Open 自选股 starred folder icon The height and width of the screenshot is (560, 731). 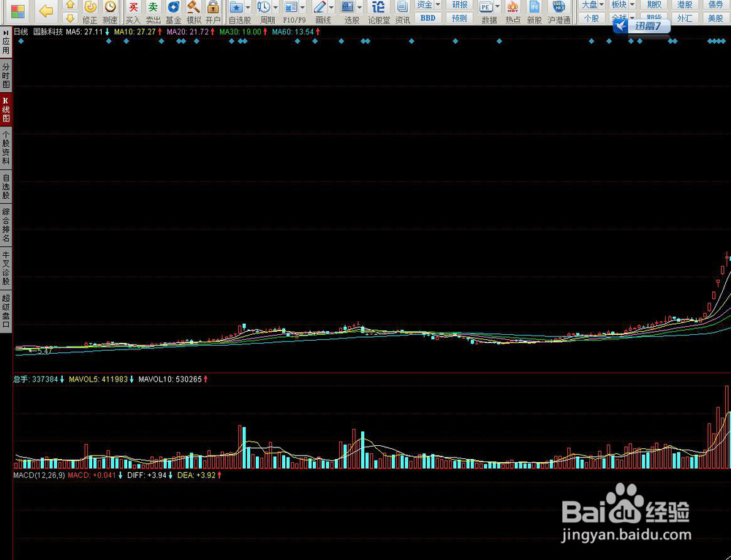[x=236, y=7]
